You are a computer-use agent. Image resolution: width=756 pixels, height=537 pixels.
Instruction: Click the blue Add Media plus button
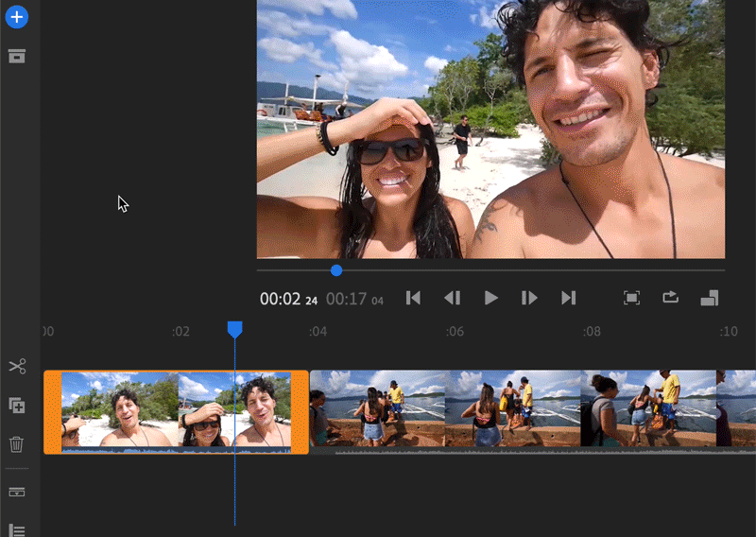(17, 17)
